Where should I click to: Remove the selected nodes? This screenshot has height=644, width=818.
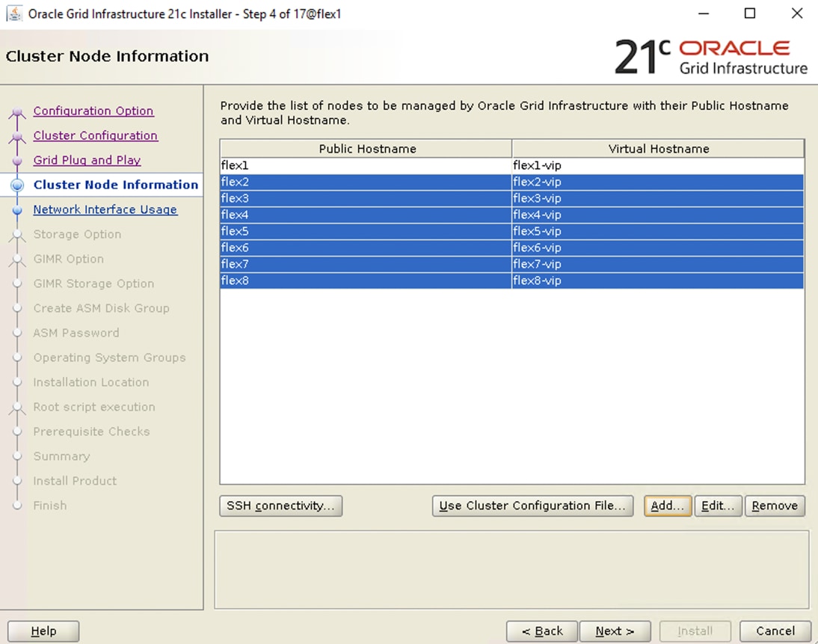pos(775,506)
